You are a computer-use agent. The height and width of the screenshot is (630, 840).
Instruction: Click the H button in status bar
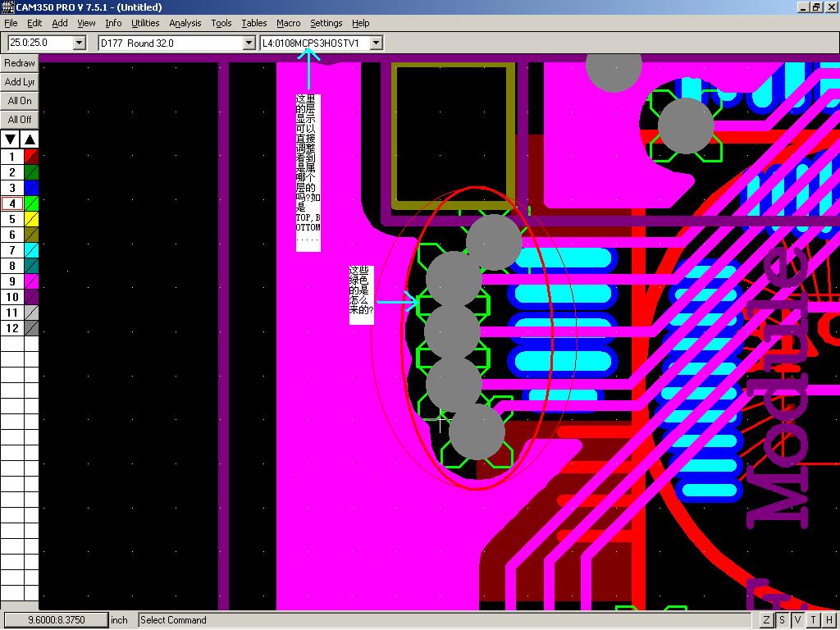829,620
